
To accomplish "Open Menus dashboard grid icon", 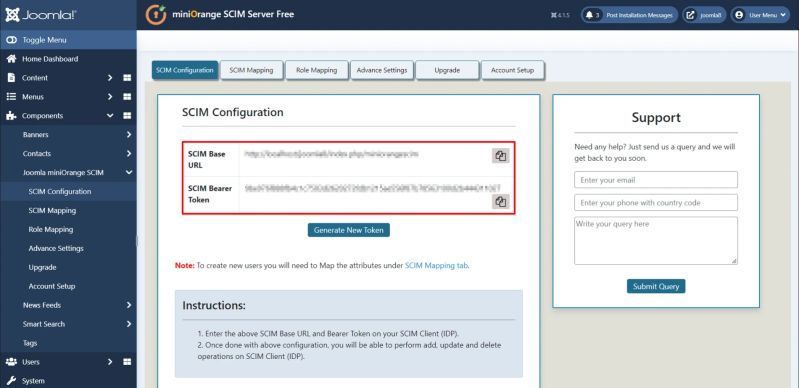I will pos(127,96).
